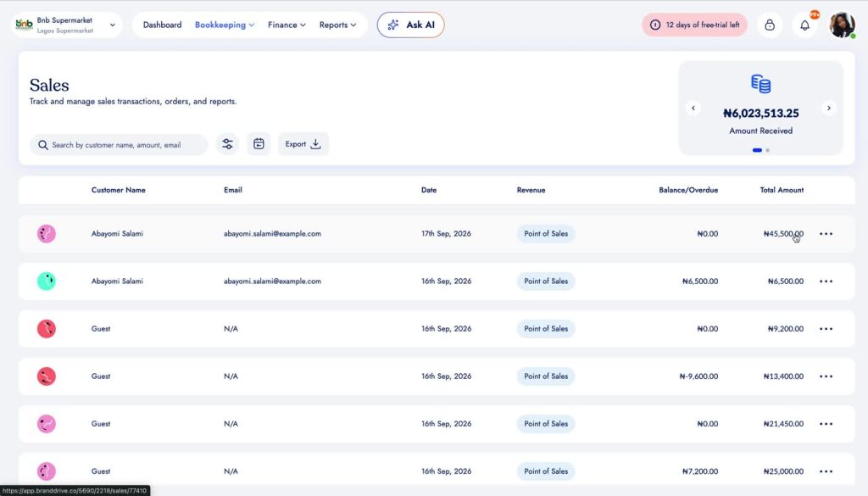Image resolution: width=868 pixels, height=496 pixels.
Task: Click the Customer Name column header
Action: click(119, 190)
